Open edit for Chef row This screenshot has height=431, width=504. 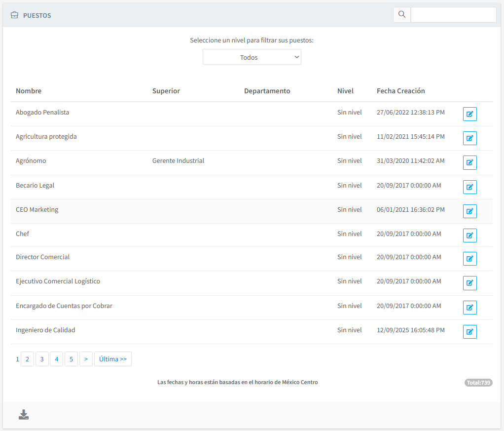tap(469, 235)
